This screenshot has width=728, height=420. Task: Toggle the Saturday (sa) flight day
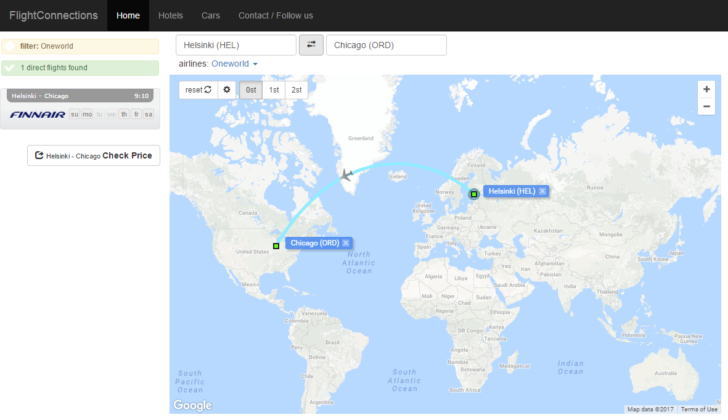click(148, 114)
